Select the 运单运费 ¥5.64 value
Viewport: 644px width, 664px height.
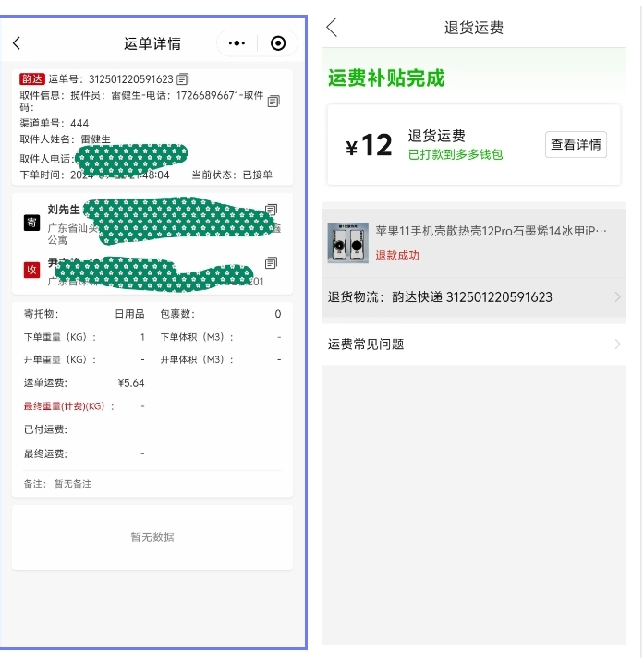[131, 383]
